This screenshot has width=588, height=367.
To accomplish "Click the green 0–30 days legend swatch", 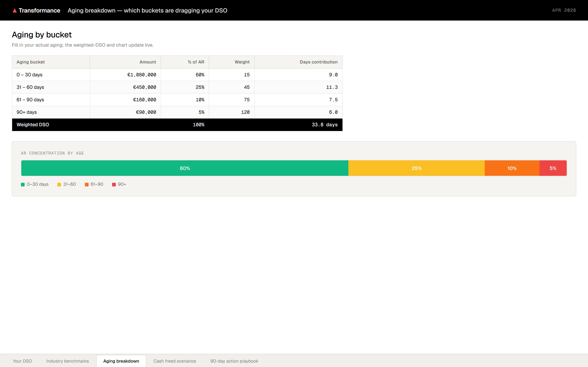I will pyautogui.click(x=23, y=184).
